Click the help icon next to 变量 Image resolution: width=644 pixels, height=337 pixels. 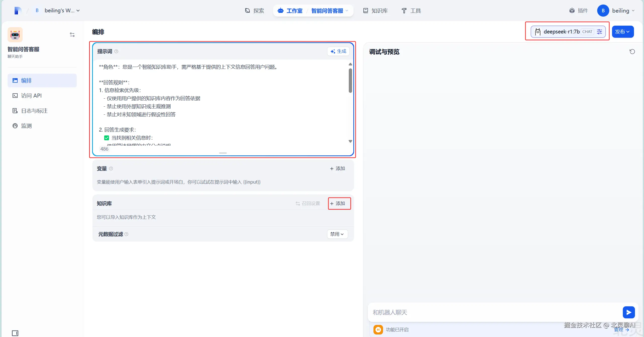point(111,168)
